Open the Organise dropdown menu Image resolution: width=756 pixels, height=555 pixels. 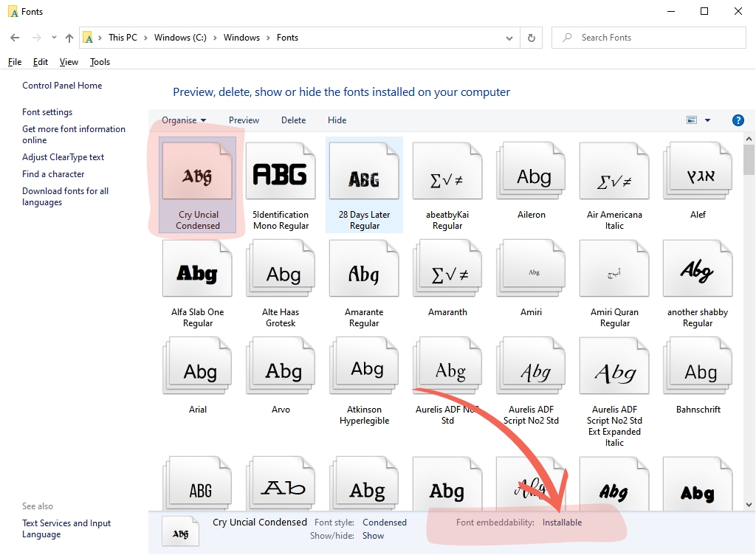point(184,120)
